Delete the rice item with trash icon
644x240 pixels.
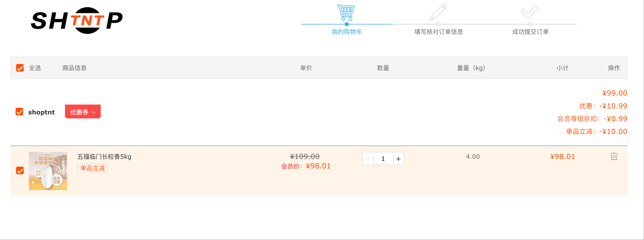click(614, 156)
